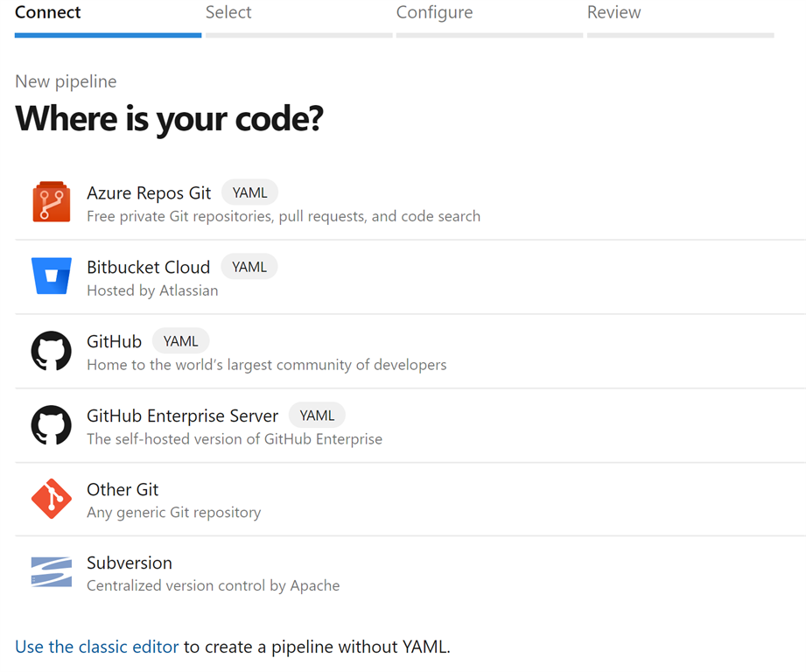This screenshot has height=672, width=806.
Task: Open the Review step
Action: click(613, 12)
